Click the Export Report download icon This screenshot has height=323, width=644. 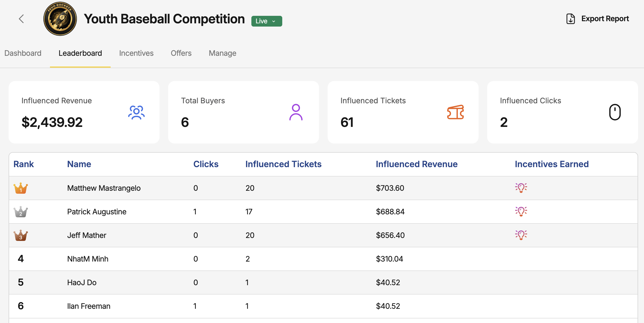570,19
